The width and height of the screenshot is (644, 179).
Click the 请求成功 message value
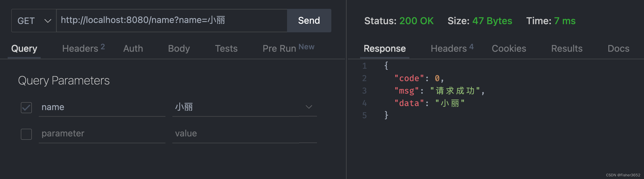coord(455,91)
